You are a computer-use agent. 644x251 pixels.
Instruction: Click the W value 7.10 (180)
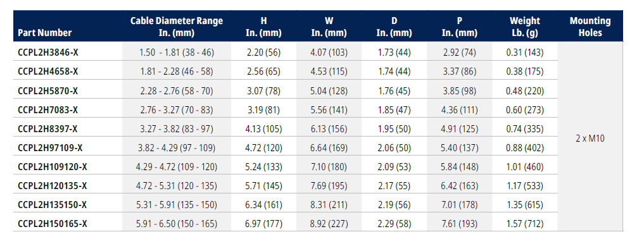coord(329,167)
